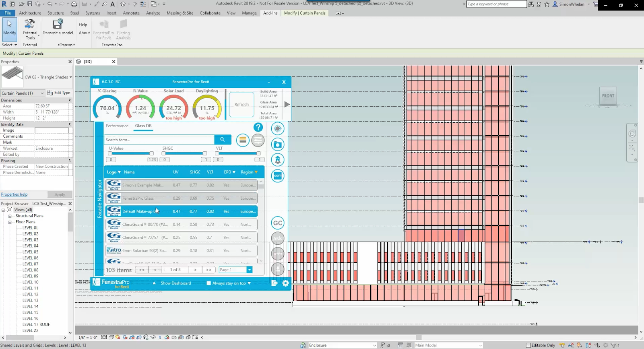Click the FenestraPro search magnifier button
The image size is (644, 349).
pos(223,140)
